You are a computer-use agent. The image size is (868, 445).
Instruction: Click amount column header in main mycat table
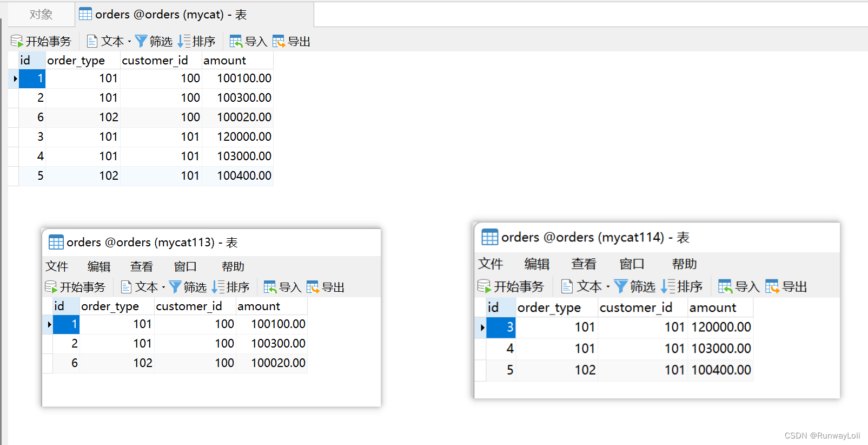pyautogui.click(x=237, y=60)
